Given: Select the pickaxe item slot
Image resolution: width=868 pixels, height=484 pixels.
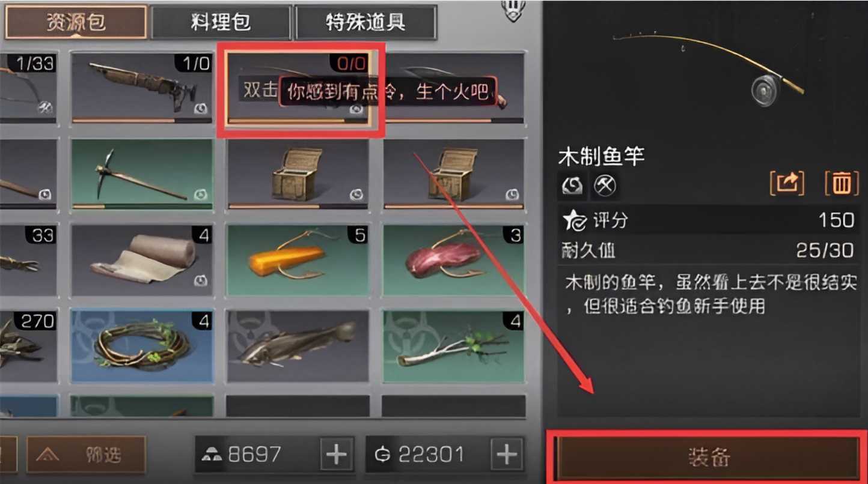Looking at the screenshot, I should pyautogui.click(x=142, y=174).
